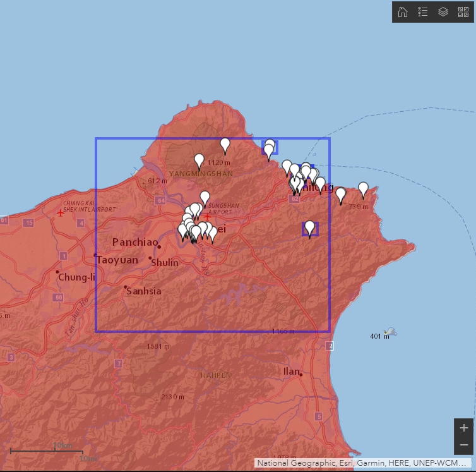Click the highway 15 shield near the airport

pyautogui.click(x=29, y=223)
